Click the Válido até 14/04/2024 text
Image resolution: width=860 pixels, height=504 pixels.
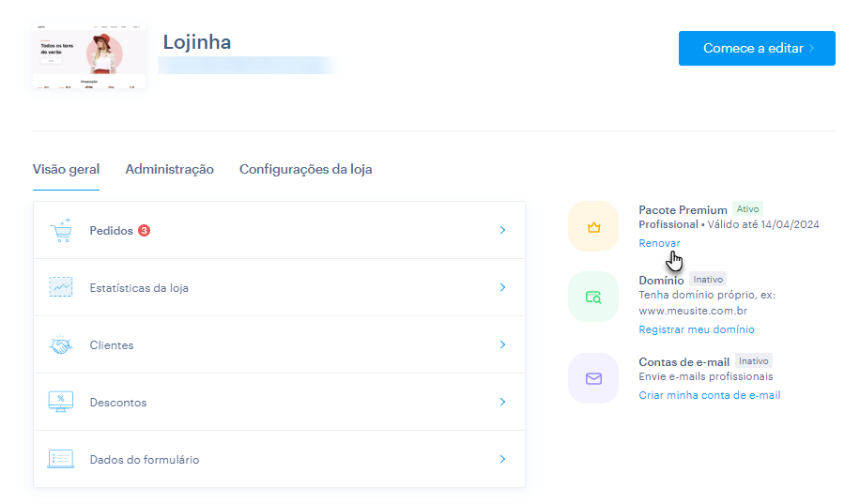click(763, 224)
